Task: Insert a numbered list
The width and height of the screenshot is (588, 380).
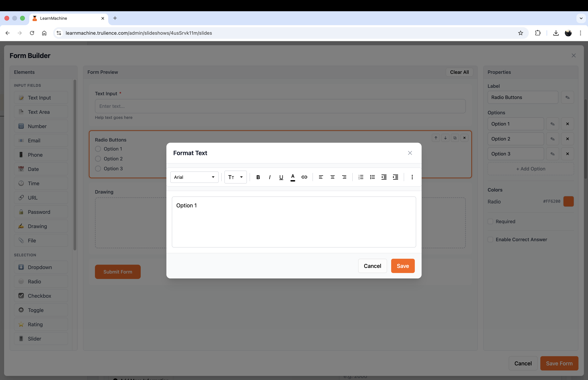Action: (361, 177)
